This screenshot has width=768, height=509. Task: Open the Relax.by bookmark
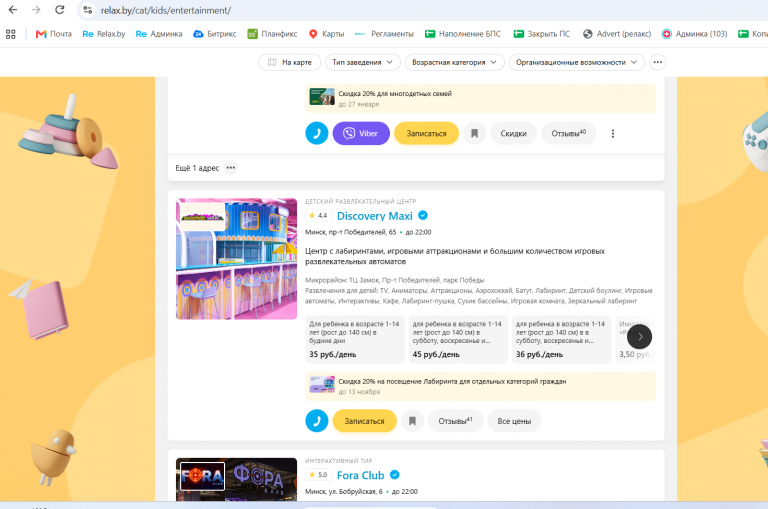104,34
